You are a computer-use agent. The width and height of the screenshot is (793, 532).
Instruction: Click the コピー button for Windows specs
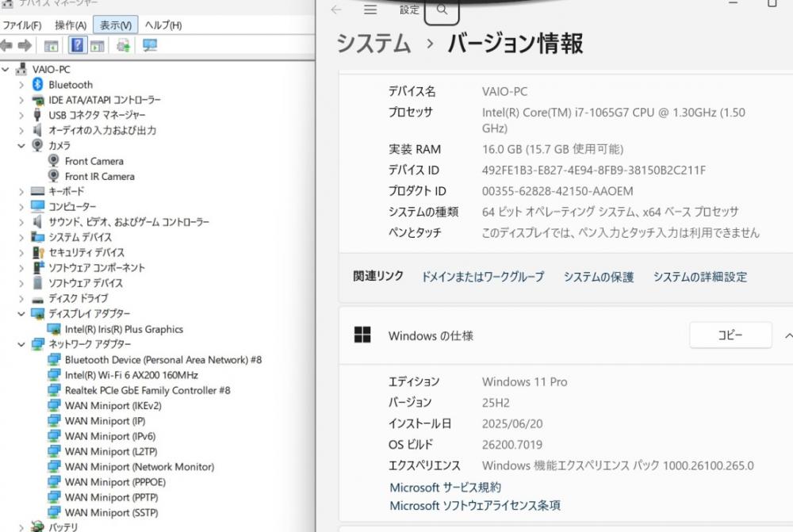(x=730, y=335)
